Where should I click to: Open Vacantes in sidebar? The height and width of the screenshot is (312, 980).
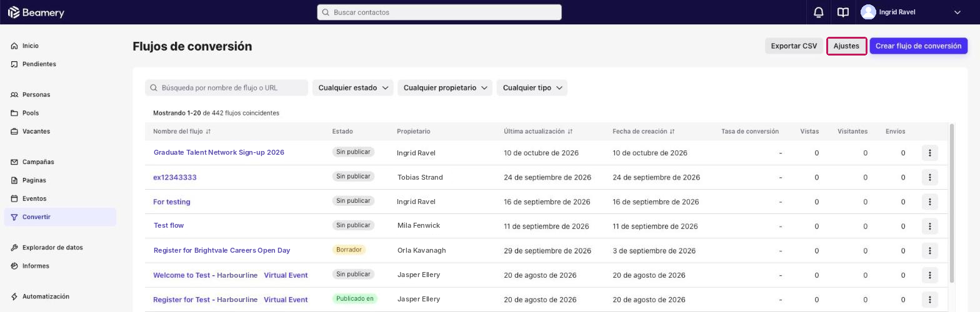(60, 132)
